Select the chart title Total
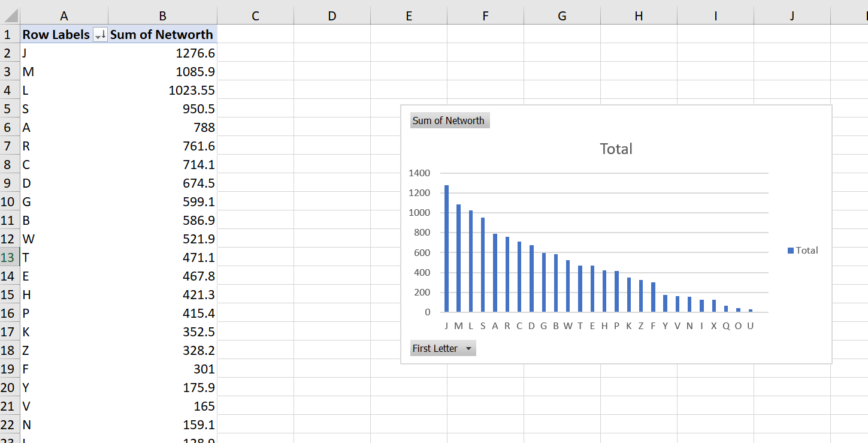868x443 pixels. [616, 149]
